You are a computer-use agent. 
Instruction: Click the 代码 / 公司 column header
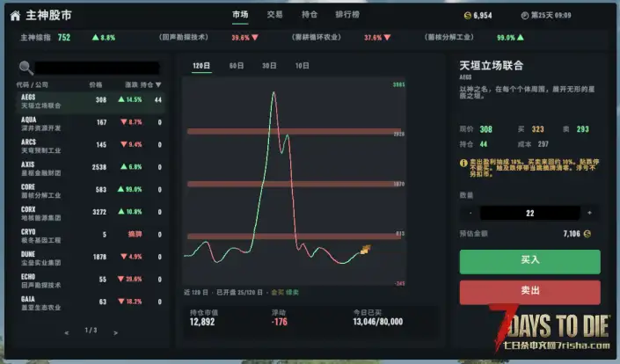point(32,84)
